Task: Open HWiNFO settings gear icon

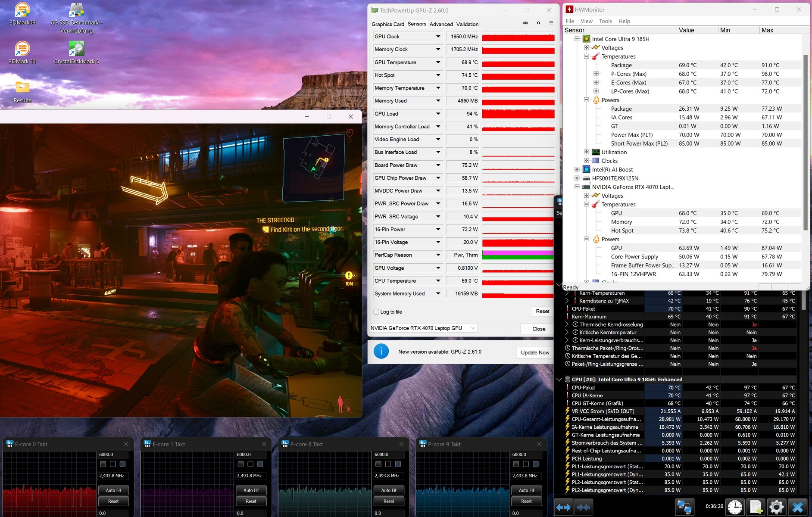Action: [776, 507]
